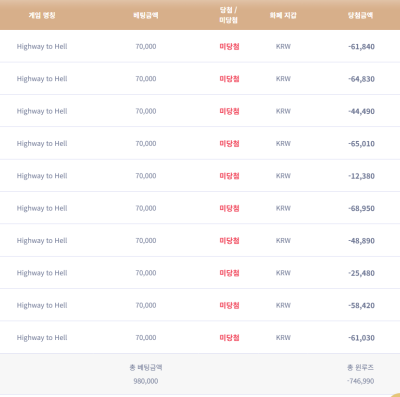This screenshot has height=397, width=400.
Task: Click Highway to Hell in the -68,950 row
Action: click(x=42, y=208)
